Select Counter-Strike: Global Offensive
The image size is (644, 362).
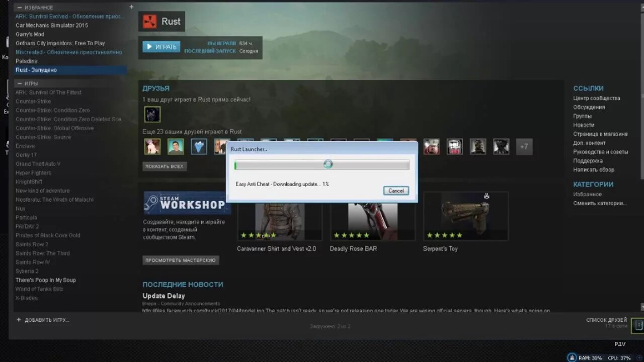[54, 128]
